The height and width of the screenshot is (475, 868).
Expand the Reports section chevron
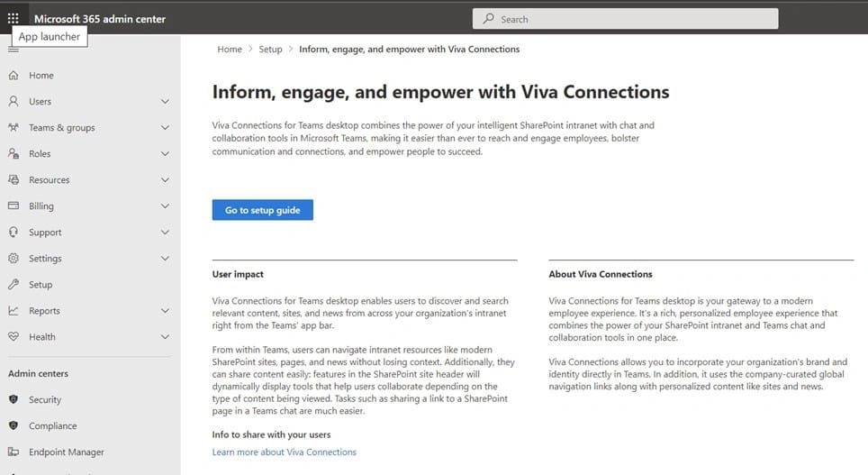coord(165,311)
